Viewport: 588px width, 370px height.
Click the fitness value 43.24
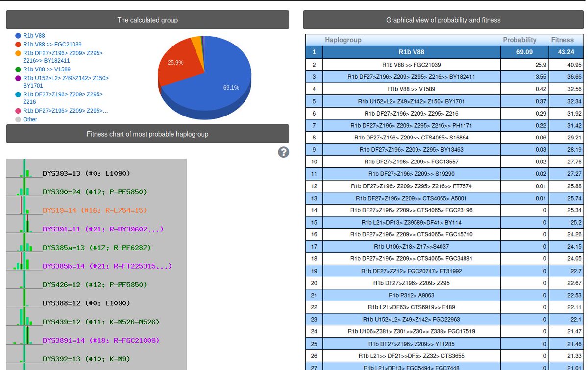coord(566,52)
